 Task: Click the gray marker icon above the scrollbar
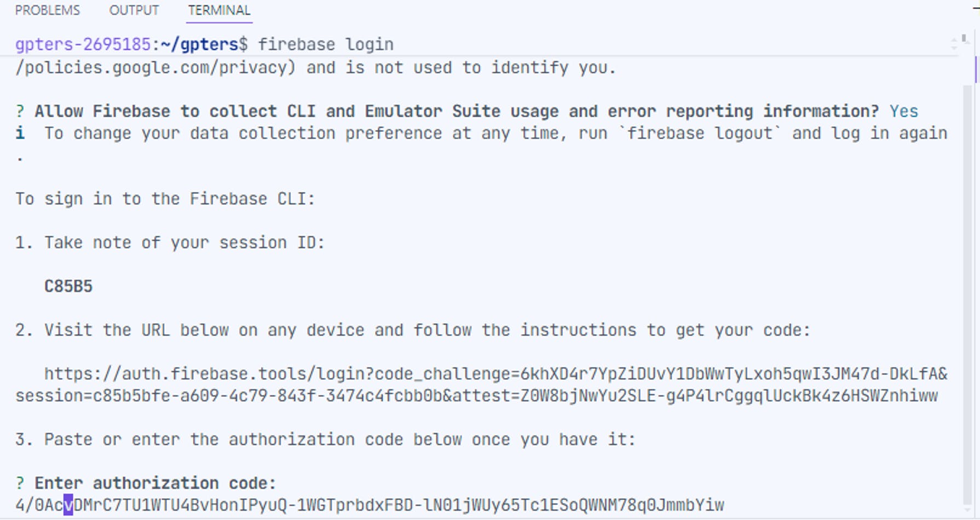[x=965, y=38]
